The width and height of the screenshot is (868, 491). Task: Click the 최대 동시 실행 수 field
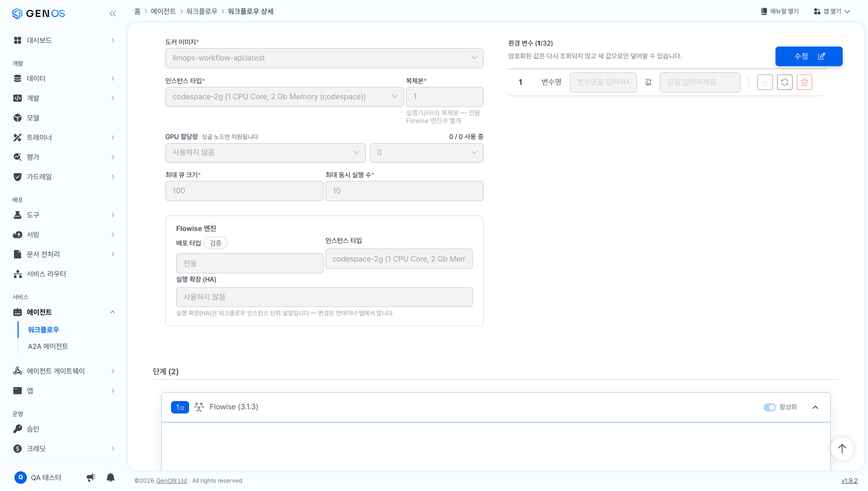click(x=405, y=191)
